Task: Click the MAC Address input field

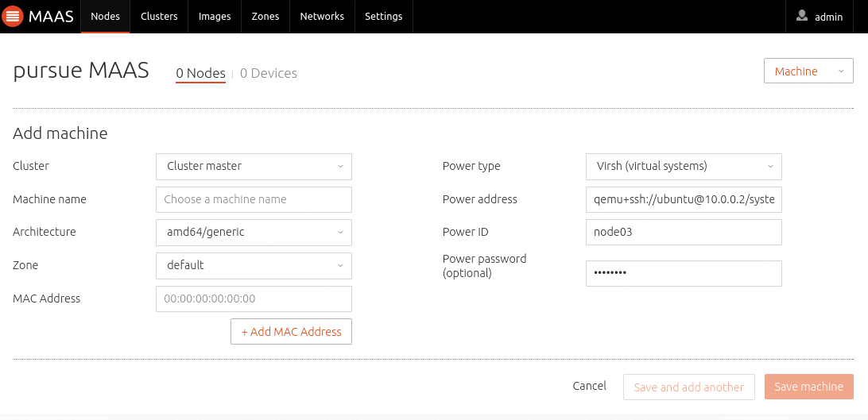Action: point(254,299)
